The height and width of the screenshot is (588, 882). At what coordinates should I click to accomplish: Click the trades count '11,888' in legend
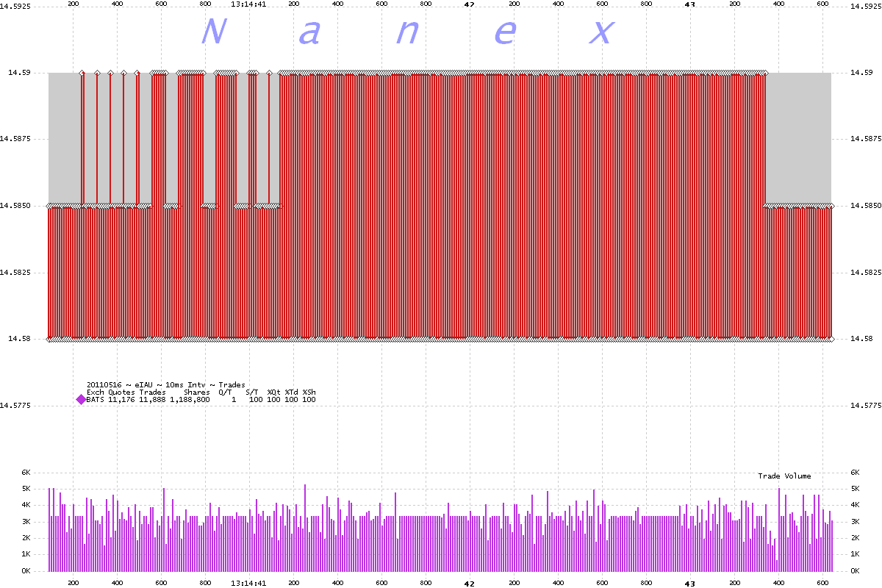pos(152,400)
